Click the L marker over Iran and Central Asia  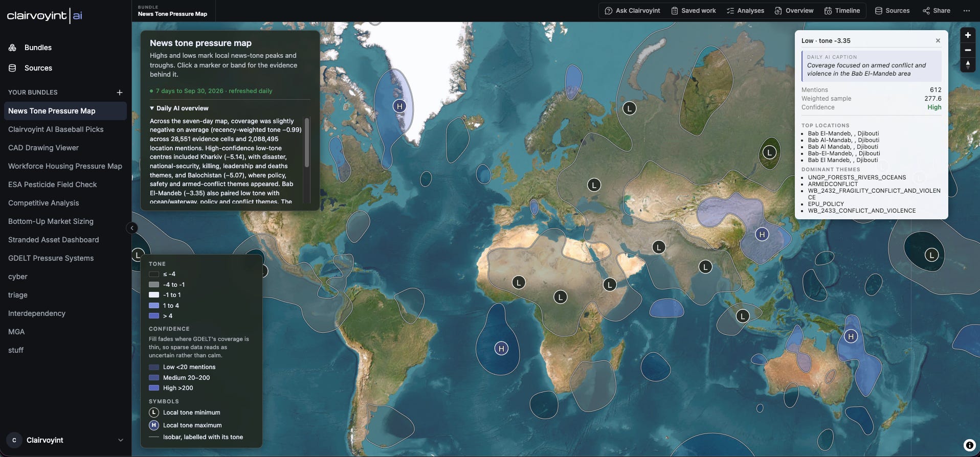coord(659,247)
